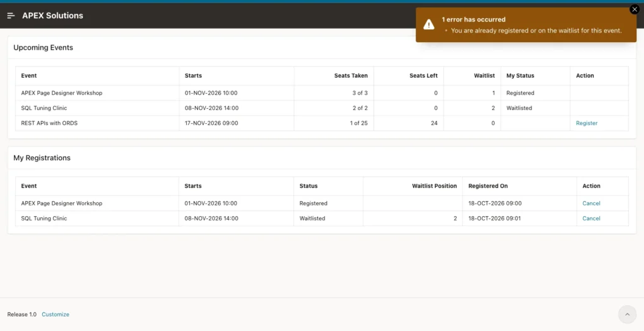Image resolution: width=644 pixels, height=331 pixels.
Task: Click Seats Taken column header
Action: point(351,75)
